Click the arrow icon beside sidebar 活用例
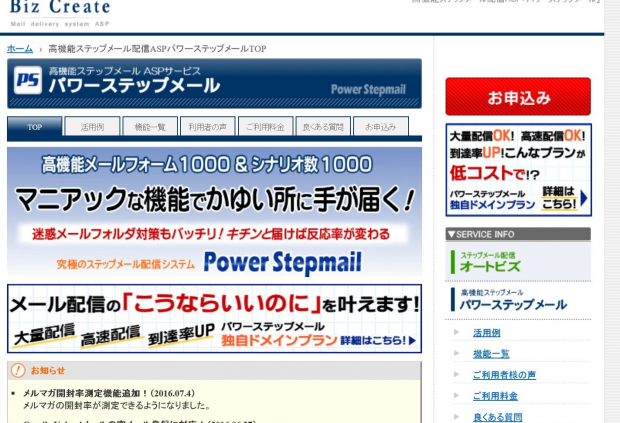Image resolution: width=620 pixels, height=423 pixels. [x=457, y=332]
